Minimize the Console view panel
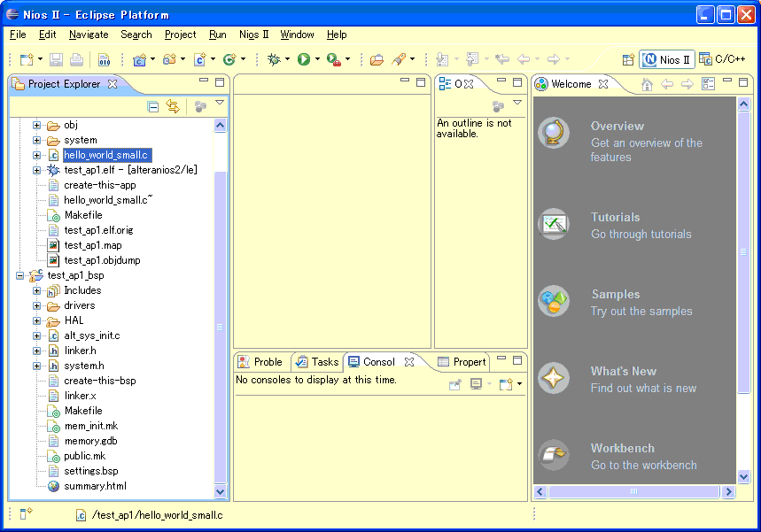 tap(501, 359)
